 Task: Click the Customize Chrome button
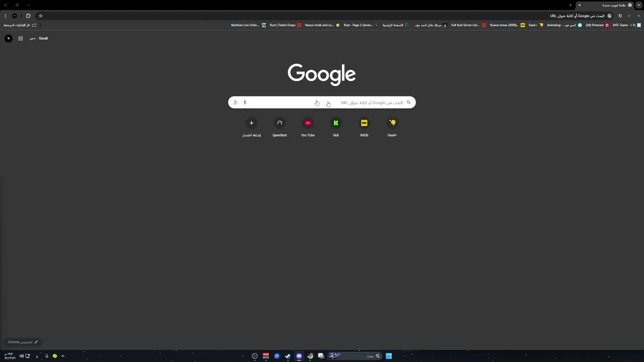pyautogui.click(x=23, y=342)
